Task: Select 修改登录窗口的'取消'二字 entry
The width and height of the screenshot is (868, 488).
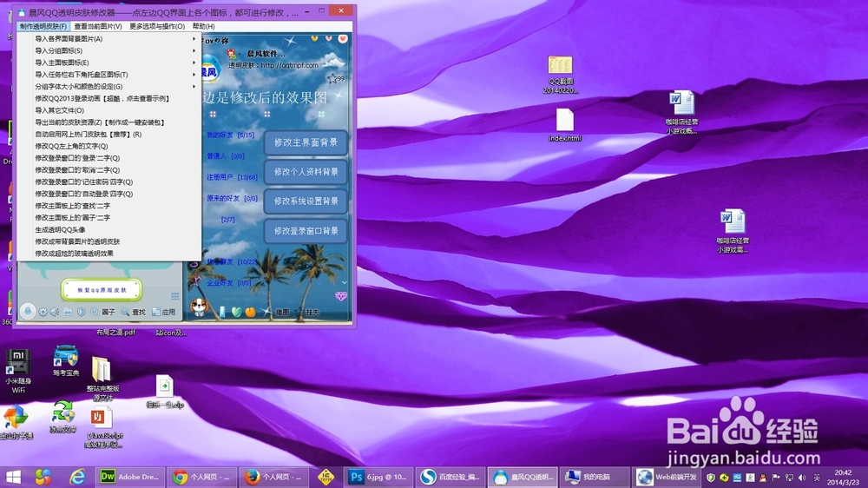Action: tap(109, 169)
